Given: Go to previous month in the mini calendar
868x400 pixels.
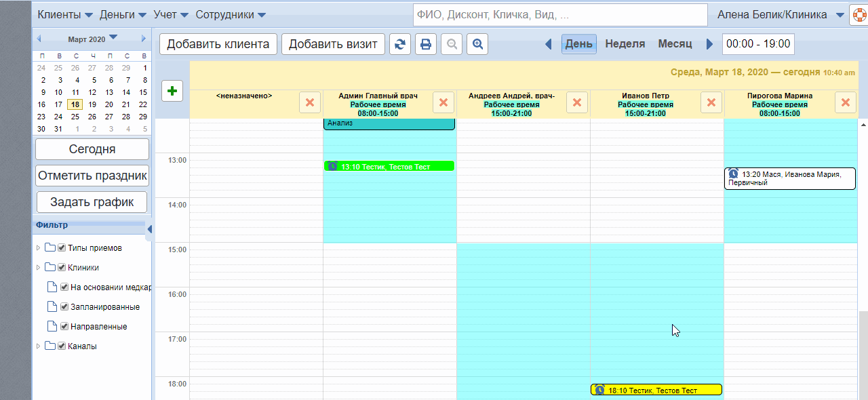Looking at the screenshot, I should 39,39.
